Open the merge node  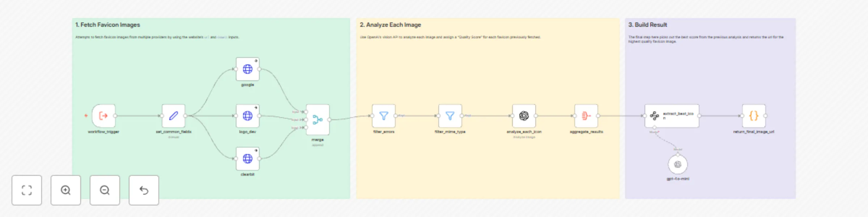pos(318,120)
